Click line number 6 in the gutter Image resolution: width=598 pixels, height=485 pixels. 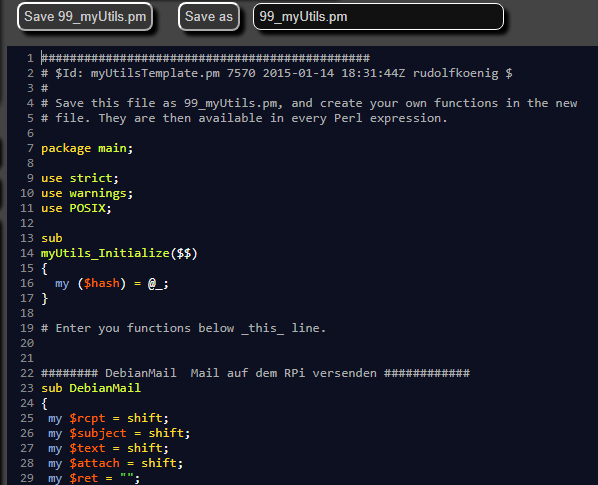pyautogui.click(x=30, y=133)
